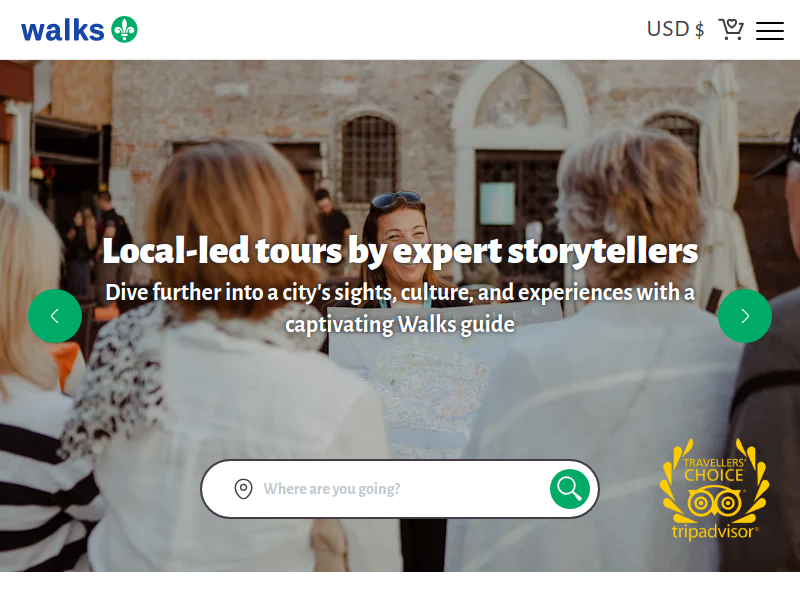This screenshot has width=800, height=600.
Task: Open the Tripadvisor Travellers' Choice badge
Action: pyautogui.click(x=714, y=489)
